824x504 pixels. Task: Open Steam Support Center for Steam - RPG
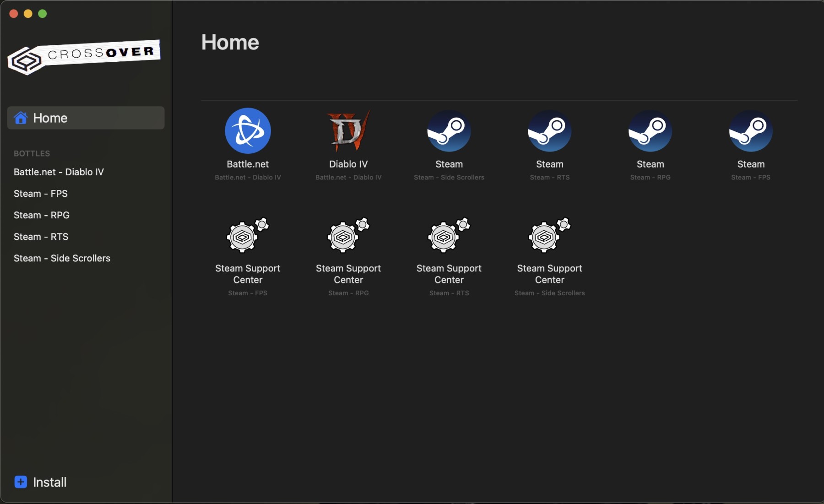point(348,235)
